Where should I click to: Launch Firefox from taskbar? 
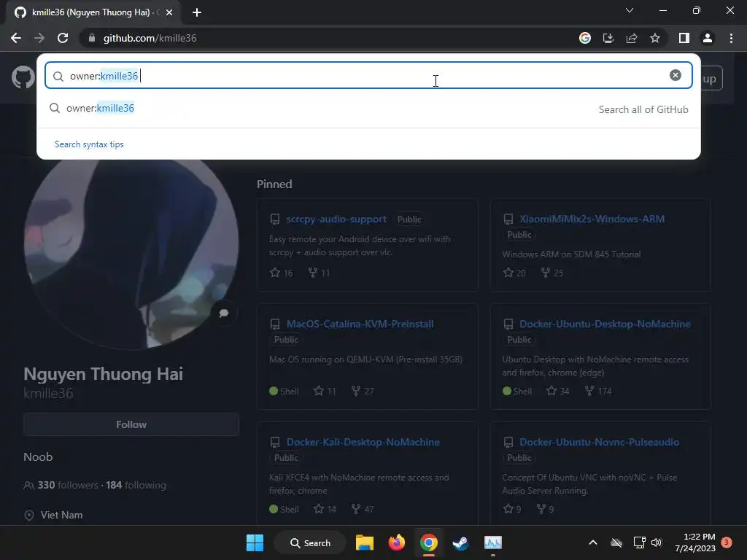click(396, 542)
